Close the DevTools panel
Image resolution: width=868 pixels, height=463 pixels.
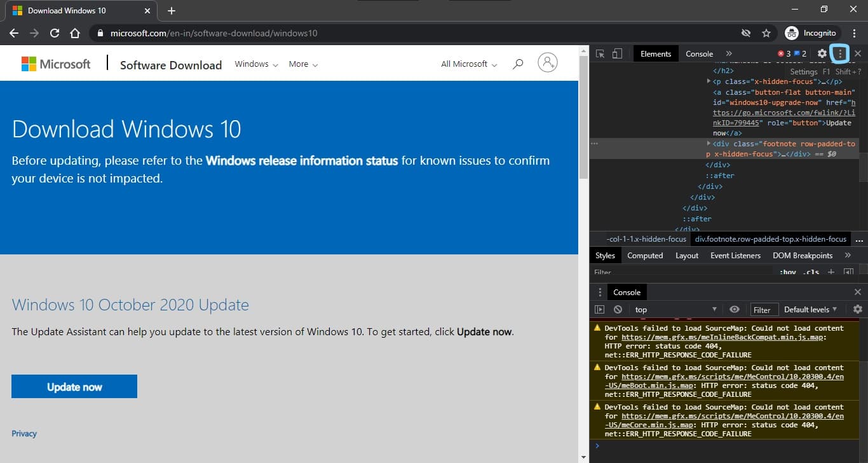(x=858, y=54)
